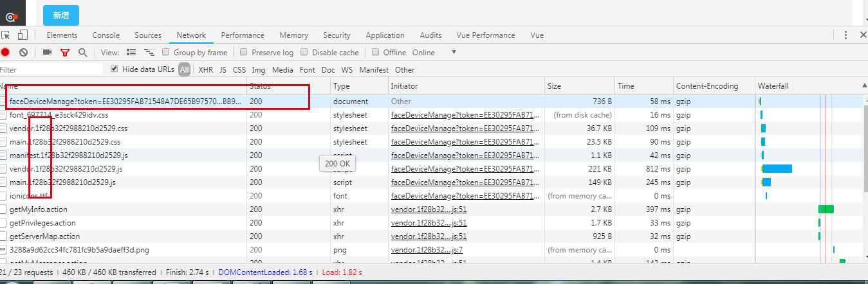Open the Audits tab
Viewport: 868px width, 284px height.
(x=430, y=35)
